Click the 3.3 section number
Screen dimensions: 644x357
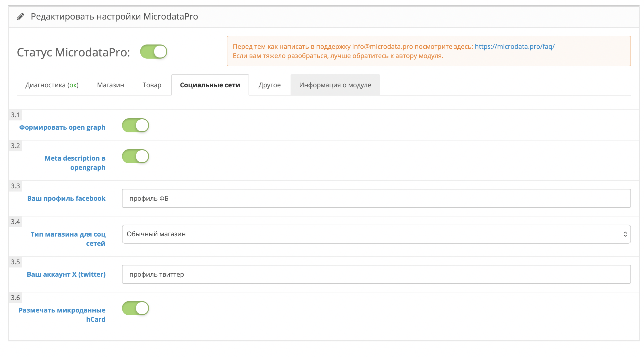click(x=15, y=186)
